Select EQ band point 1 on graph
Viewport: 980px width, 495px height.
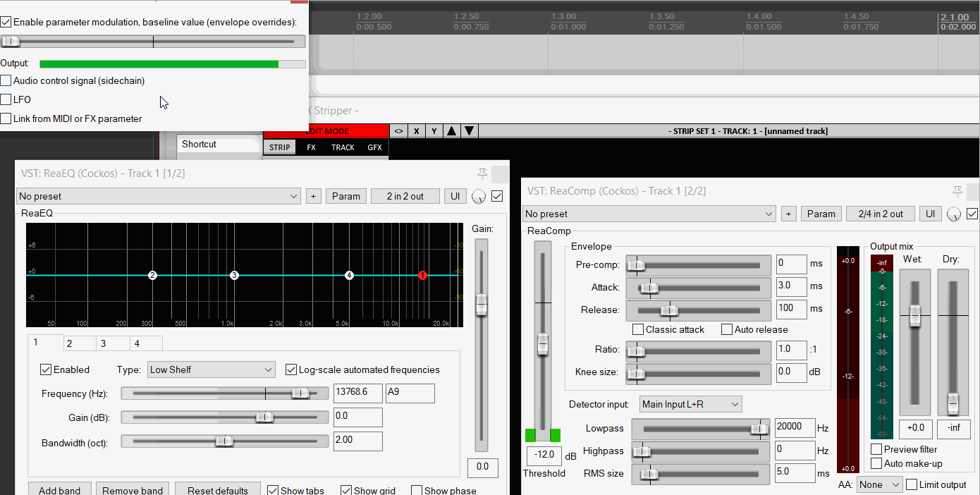pyautogui.click(x=422, y=275)
